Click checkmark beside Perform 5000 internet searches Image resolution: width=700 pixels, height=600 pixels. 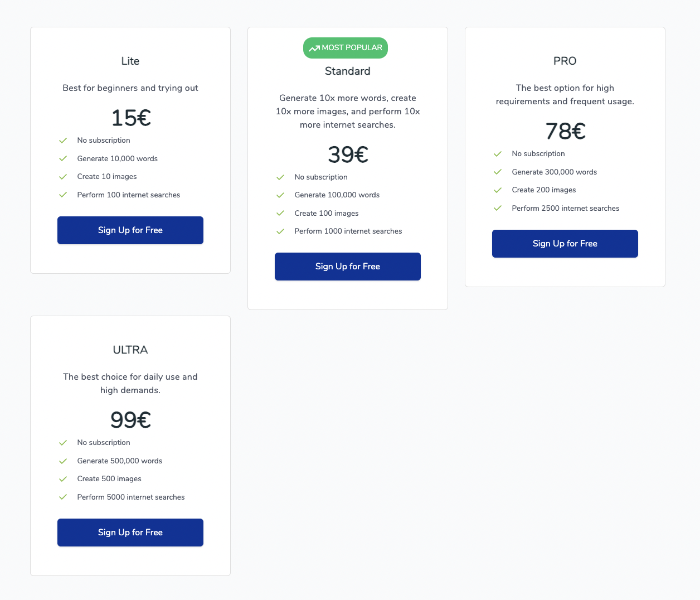pyautogui.click(x=63, y=497)
